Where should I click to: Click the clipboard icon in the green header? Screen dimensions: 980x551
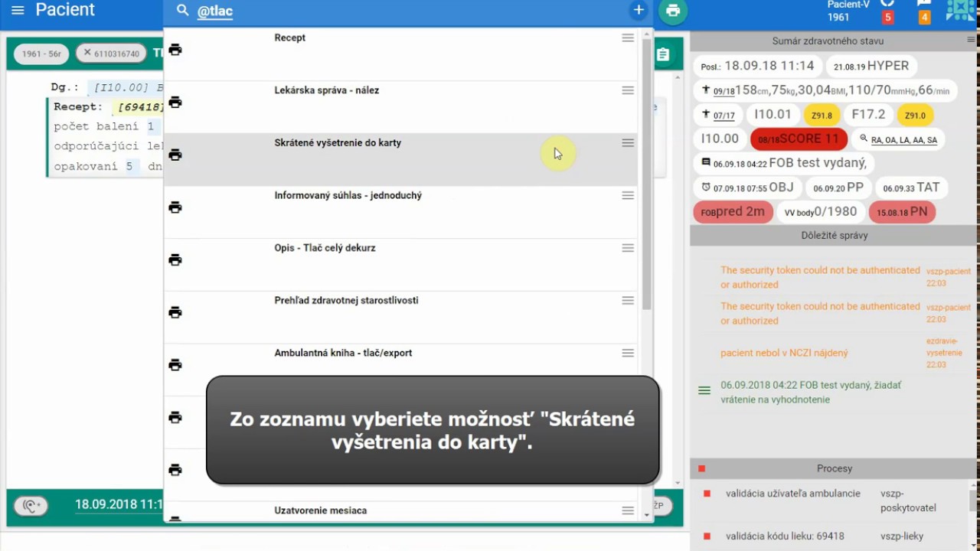(663, 54)
